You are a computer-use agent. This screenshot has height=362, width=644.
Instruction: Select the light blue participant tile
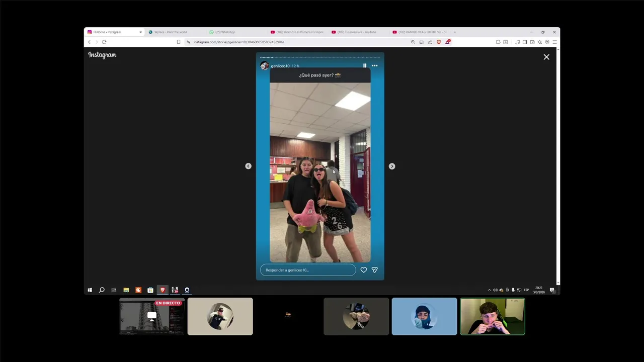[x=424, y=316]
